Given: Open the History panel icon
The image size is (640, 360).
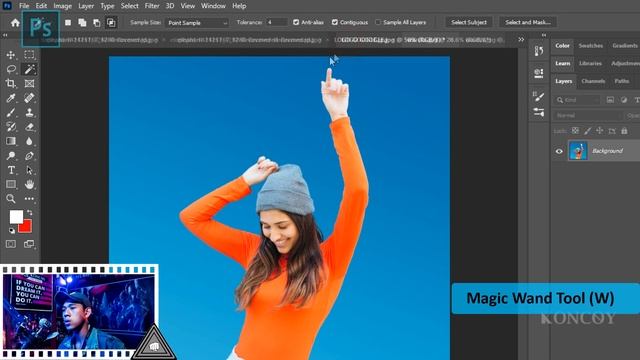Looking at the screenshot, I should pyautogui.click(x=539, y=51).
